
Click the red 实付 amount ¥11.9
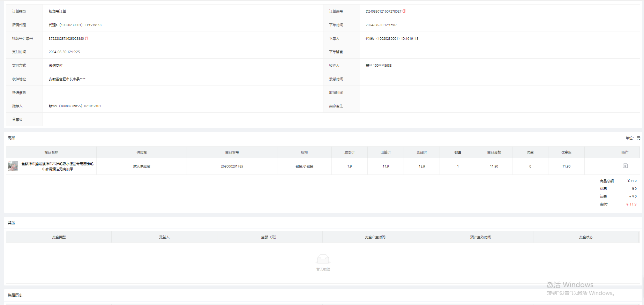pyautogui.click(x=631, y=204)
